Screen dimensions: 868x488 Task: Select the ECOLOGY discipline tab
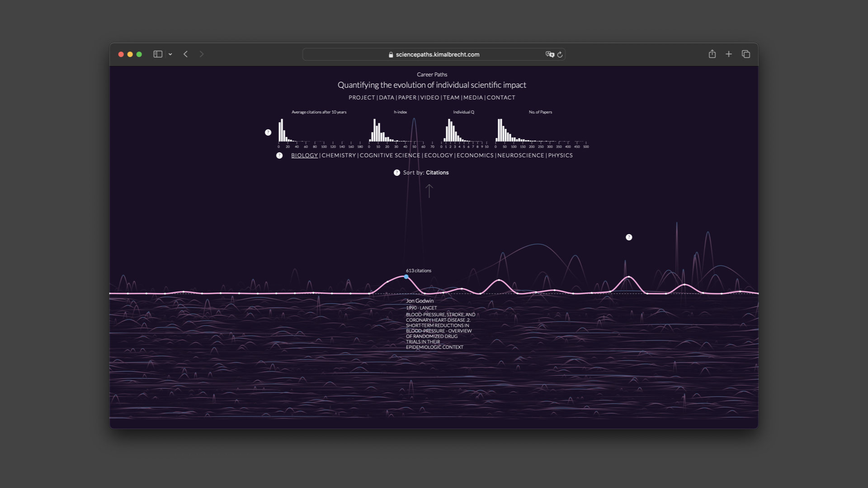[439, 155]
